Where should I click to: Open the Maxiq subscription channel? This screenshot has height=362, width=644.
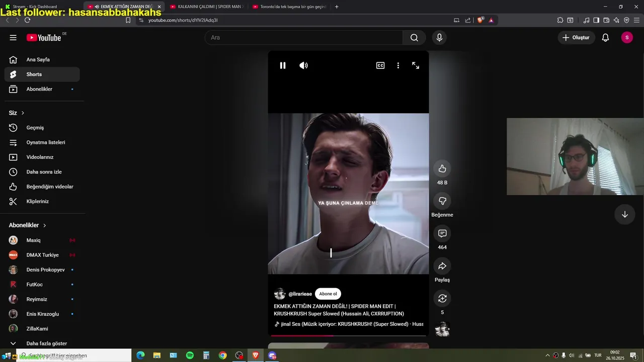click(x=42, y=240)
